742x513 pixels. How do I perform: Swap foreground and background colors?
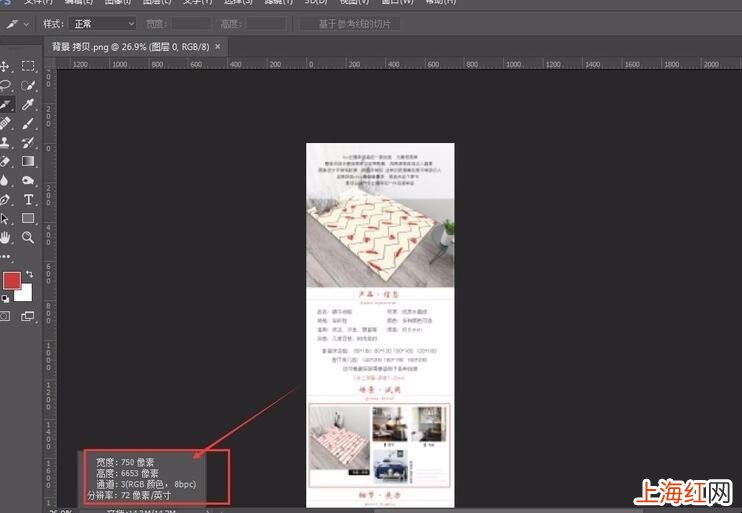(30, 274)
